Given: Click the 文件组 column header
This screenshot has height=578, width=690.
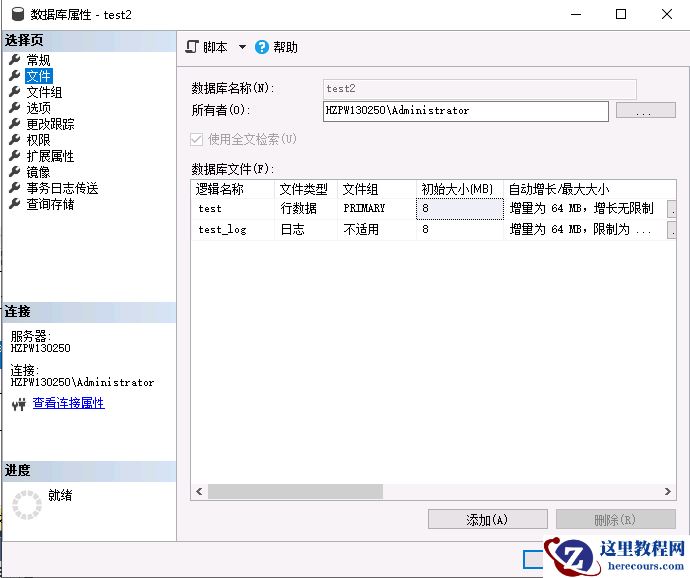Looking at the screenshot, I should pyautogui.click(x=377, y=189).
